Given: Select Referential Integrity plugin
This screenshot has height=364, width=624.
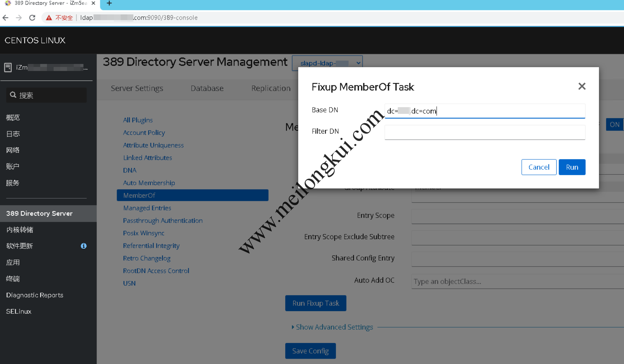Looking at the screenshot, I should (x=151, y=245).
